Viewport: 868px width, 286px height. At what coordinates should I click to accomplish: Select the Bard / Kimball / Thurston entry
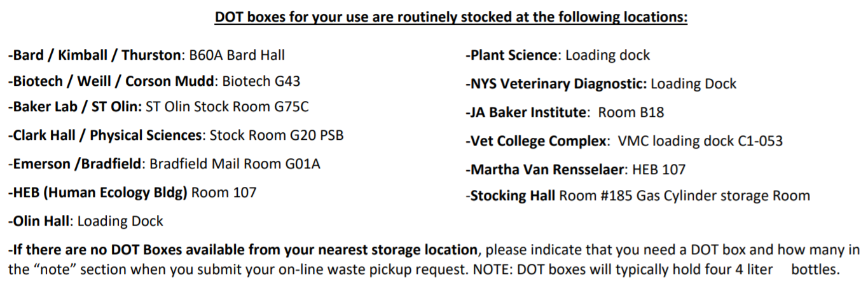coord(146,55)
